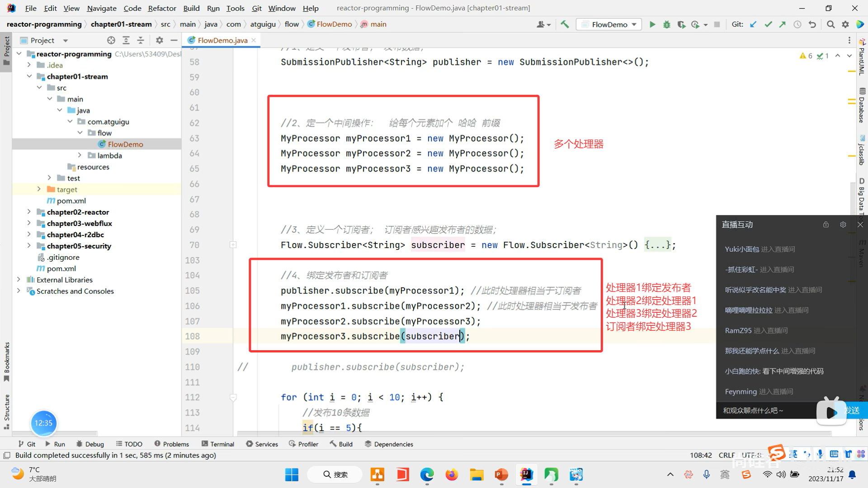The image size is (868, 488).
Task: Toggle comment fold at for loop line
Action: pos(233,397)
